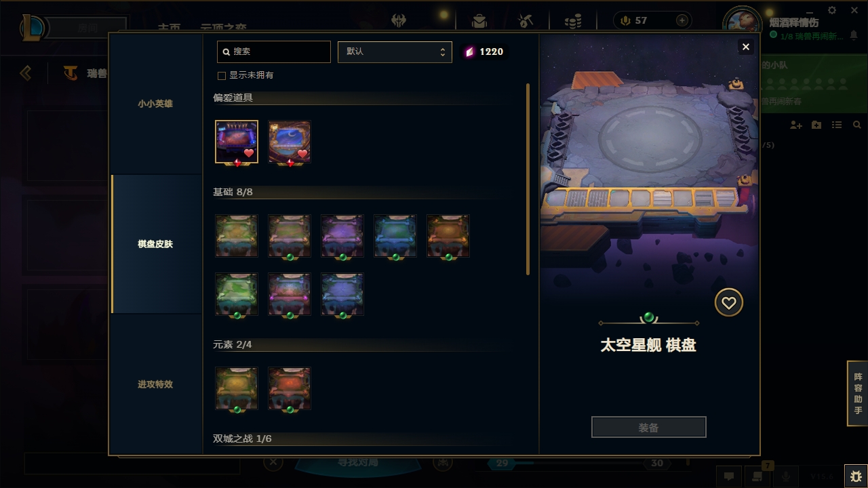
Task: Select first favorited board thumbnail
Action: click(237, 142)
